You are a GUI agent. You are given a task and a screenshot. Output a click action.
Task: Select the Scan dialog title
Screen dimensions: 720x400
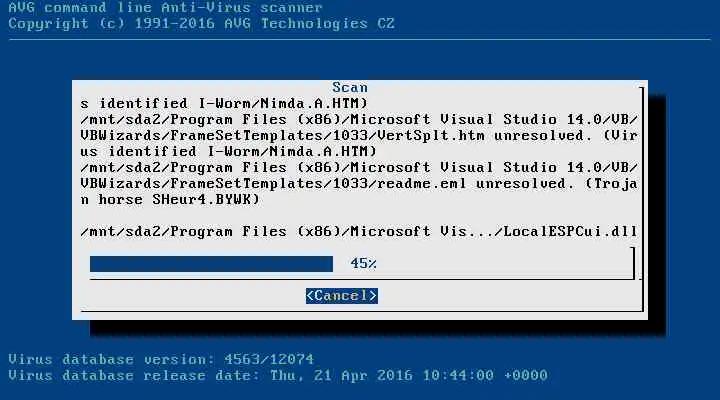pyautogui.click(x=350, y=87)
